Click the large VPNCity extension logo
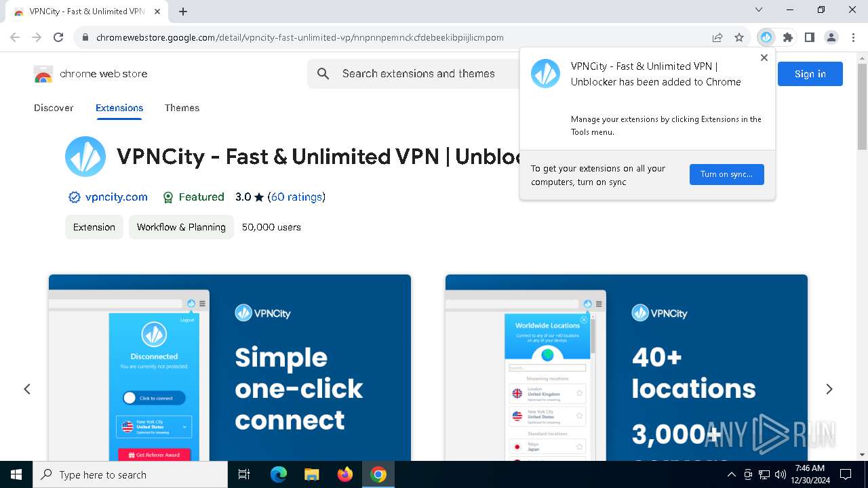 click(85, 157)
